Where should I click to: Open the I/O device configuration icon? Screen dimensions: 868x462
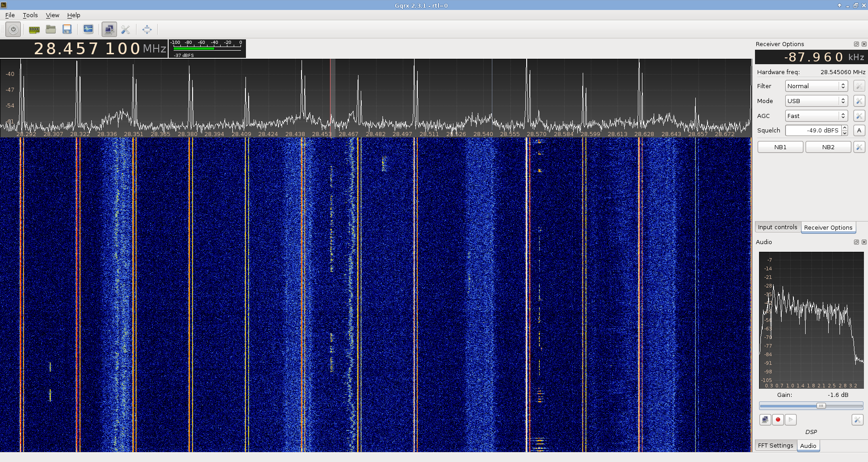click(x=34, y=29)
